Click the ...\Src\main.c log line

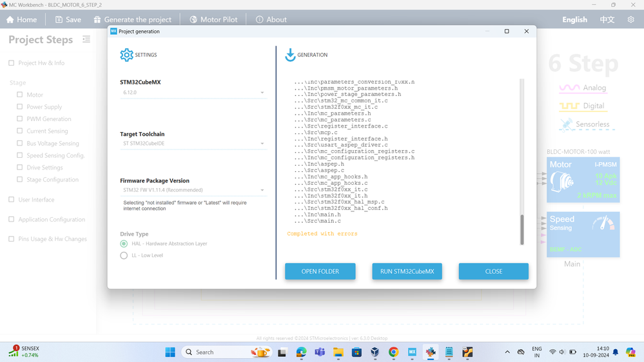click(x=317, y=221)
